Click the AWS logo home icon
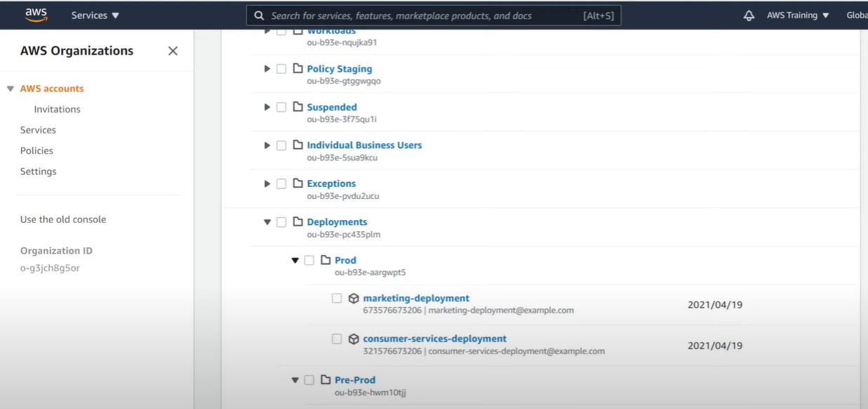The height and width of the screenshot is (409, 868). pyautogui.click(x=36, y=15)
